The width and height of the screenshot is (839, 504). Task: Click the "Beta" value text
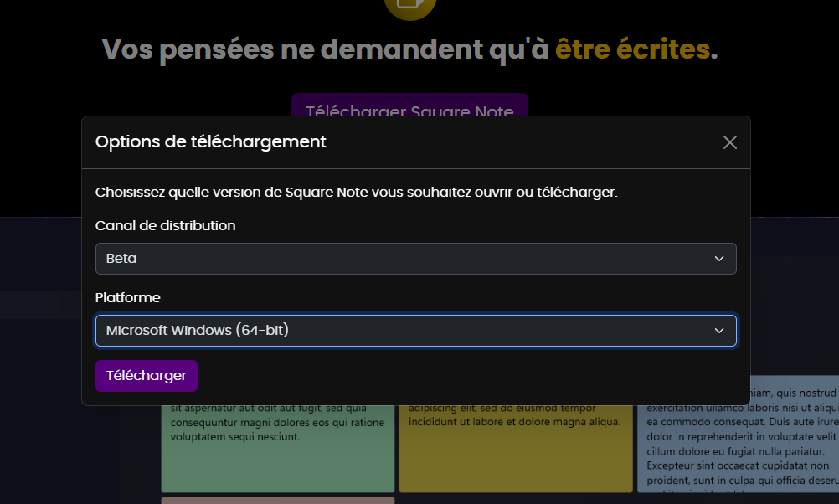[x=121, y=259]
